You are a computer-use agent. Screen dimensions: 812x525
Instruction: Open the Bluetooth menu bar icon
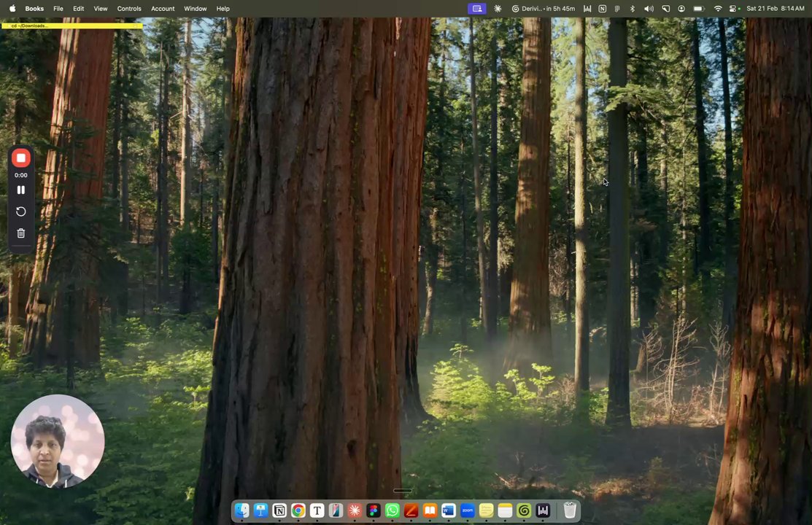point(633,8)
